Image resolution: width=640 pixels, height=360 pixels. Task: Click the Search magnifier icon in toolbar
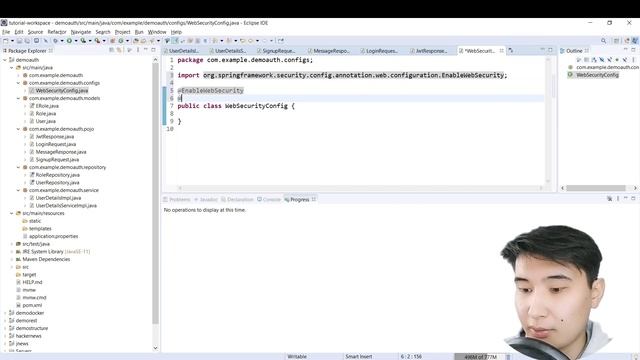[x=603, y=41]
